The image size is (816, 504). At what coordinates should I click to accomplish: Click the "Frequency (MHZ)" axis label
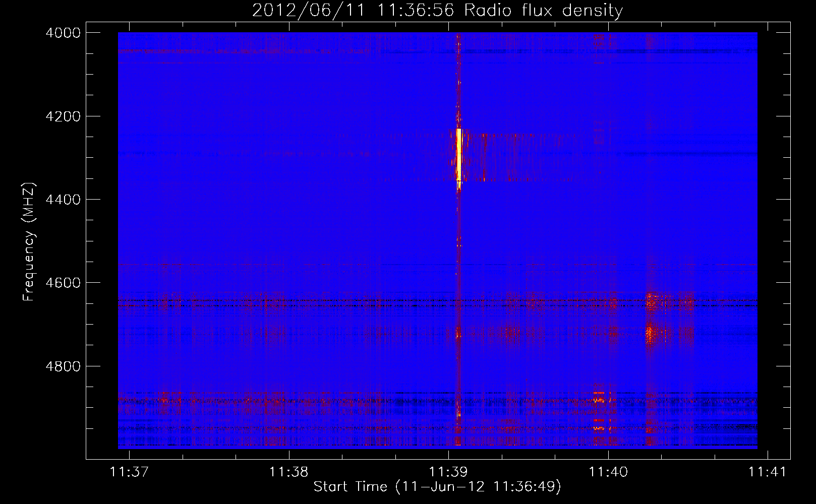pyautogui.click(x=29, y=242)
